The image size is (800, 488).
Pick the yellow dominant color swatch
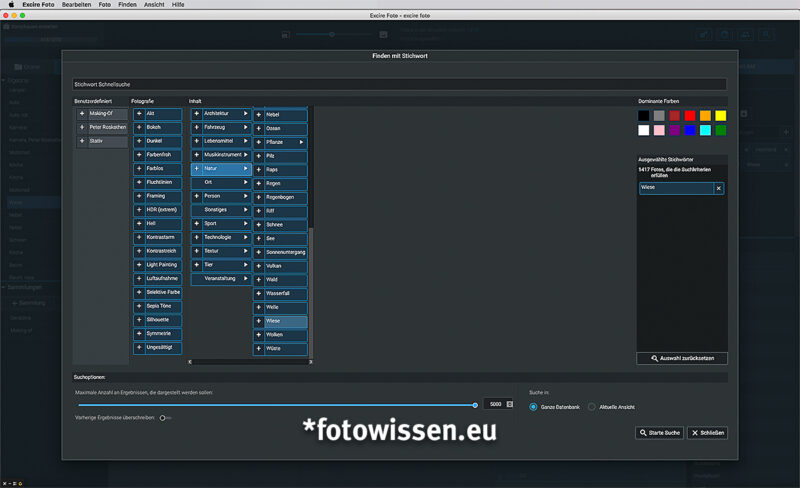point(720,116)
